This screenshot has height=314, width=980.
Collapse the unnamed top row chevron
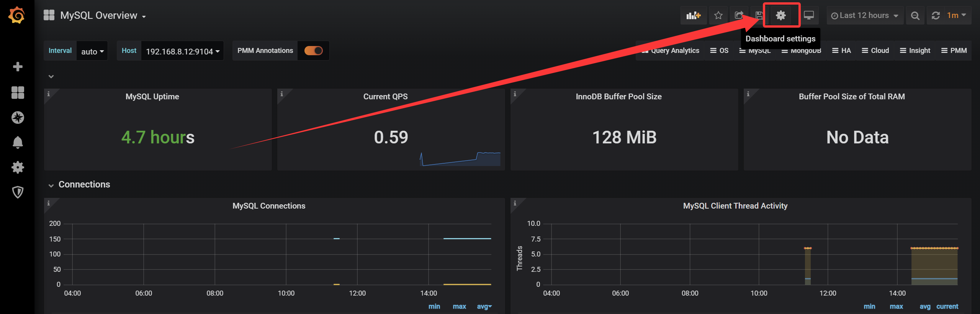[51, 77]
